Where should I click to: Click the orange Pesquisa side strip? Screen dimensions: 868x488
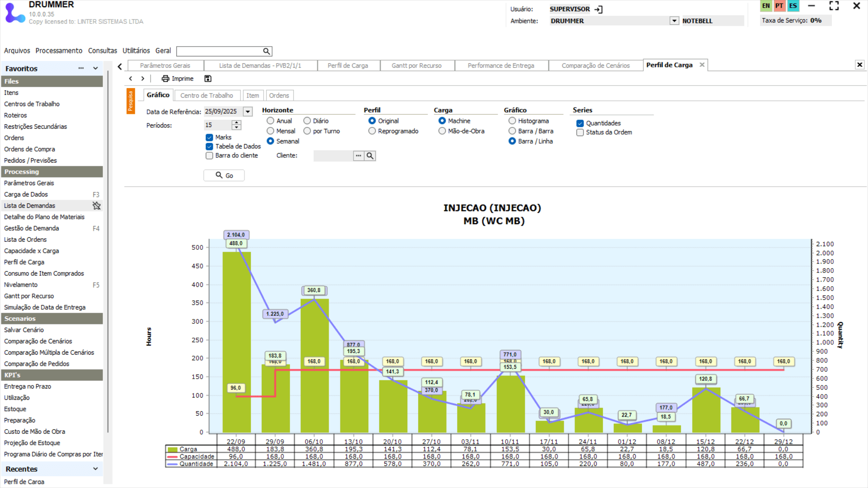click(x=130, y=101)
